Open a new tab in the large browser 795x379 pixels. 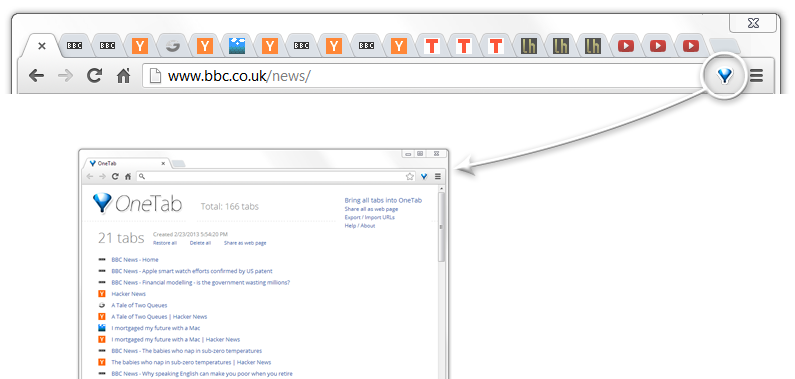(x=725, y=46)
